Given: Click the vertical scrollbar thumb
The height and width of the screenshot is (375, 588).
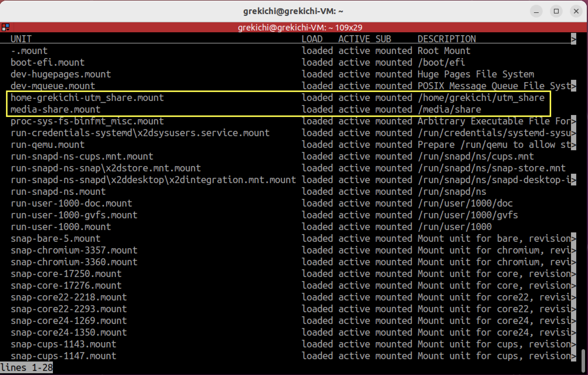Looking at the screenshot, I should coord(583,360).
